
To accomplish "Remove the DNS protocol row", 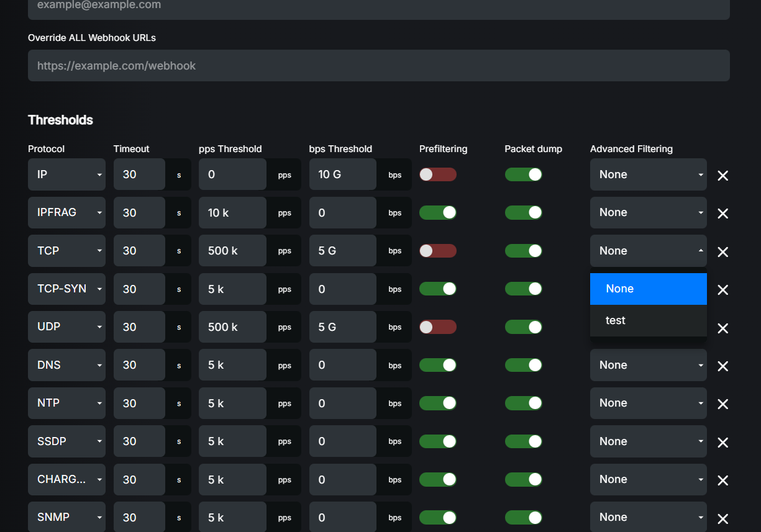I will coord(722,366).
